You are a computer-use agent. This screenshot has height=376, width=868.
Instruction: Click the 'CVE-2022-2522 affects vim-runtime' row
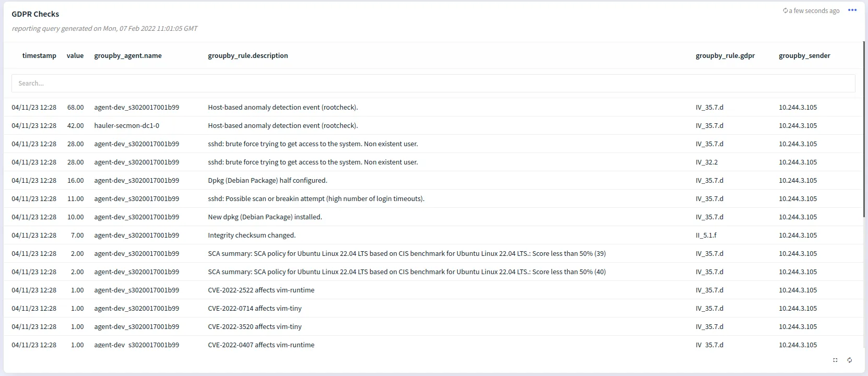pyautogui.click(x=261, y=290)
